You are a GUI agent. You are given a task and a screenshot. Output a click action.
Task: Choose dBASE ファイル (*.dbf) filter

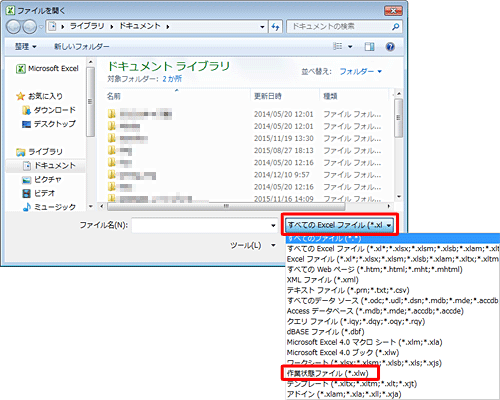coord(393,332)
